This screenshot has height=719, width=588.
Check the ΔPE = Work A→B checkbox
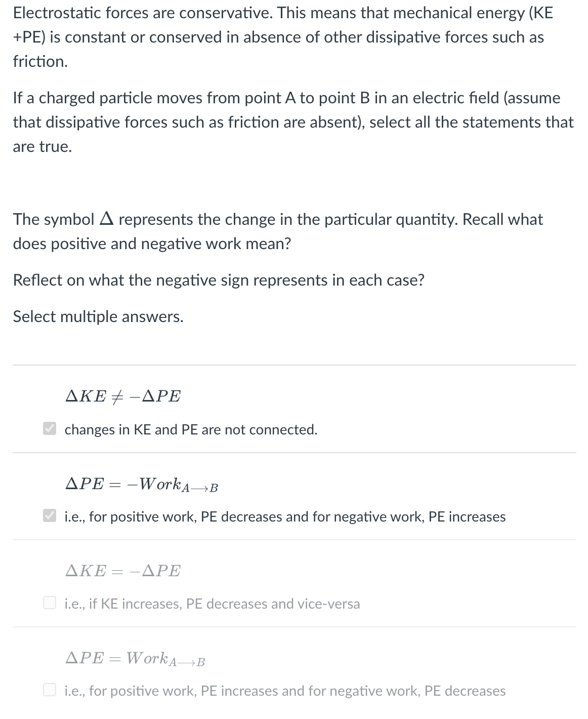pyautogui.click(x=49, y=690)
